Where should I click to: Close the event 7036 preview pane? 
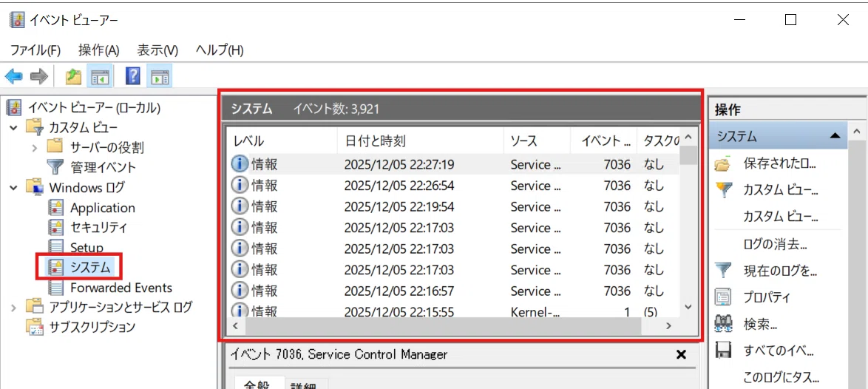[682, 354]
